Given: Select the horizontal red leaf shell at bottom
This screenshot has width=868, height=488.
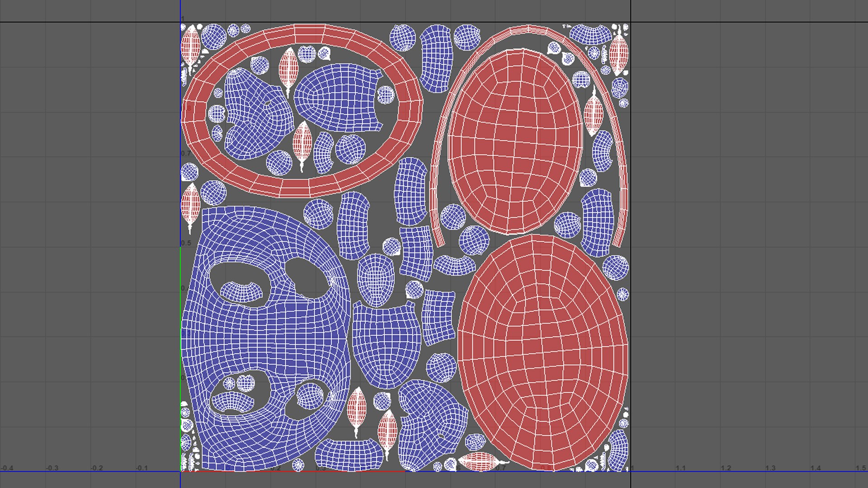Looking at the screenshot, I should tap(478, 462).
